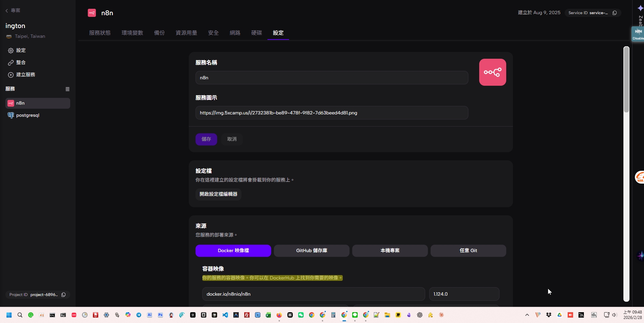The image size is (644, 323).
Task: Switch to the 安全 tab
Action: tap(213, 33)
